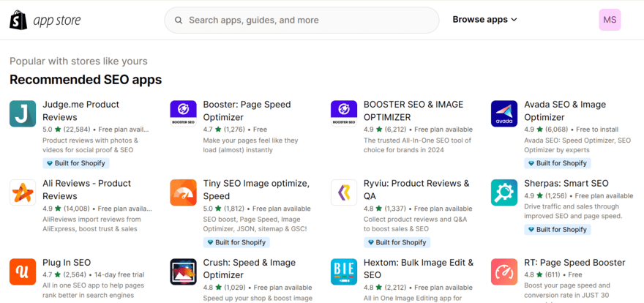Open Crush: Speed & Image Optimizer title
This screenshot has height=303, width=644.
(x=250, y=269)
